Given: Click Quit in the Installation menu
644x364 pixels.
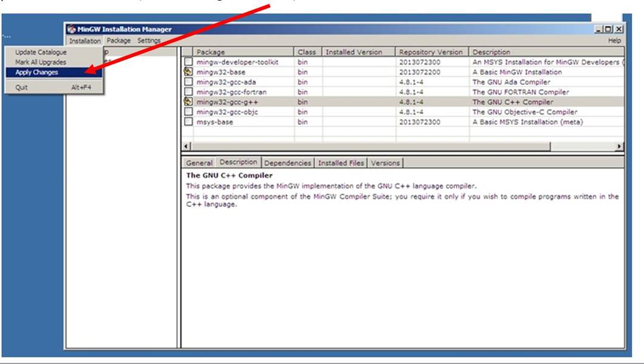Looking at the screenshot, I should (21, 87).
